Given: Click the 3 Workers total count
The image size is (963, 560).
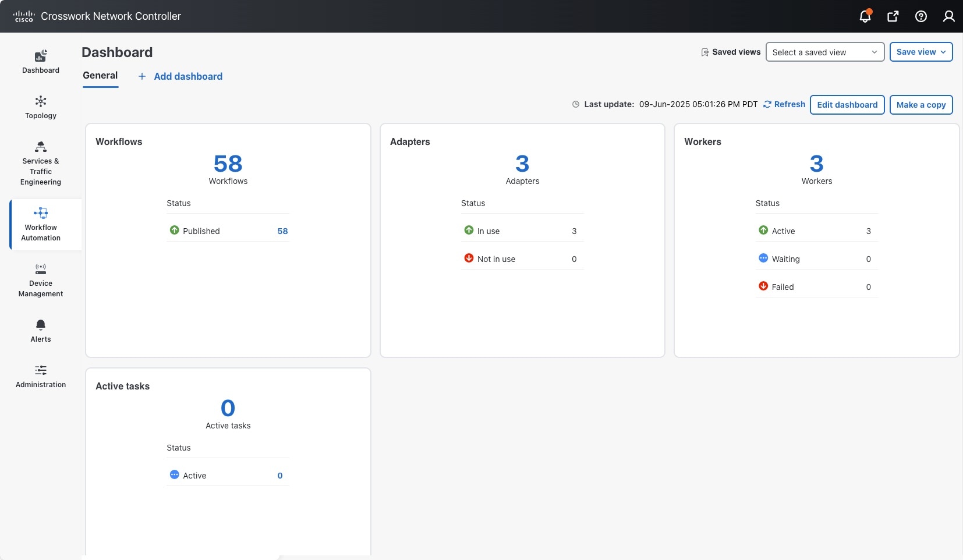Looking at the screenshot, I should (x=817, y=164).
